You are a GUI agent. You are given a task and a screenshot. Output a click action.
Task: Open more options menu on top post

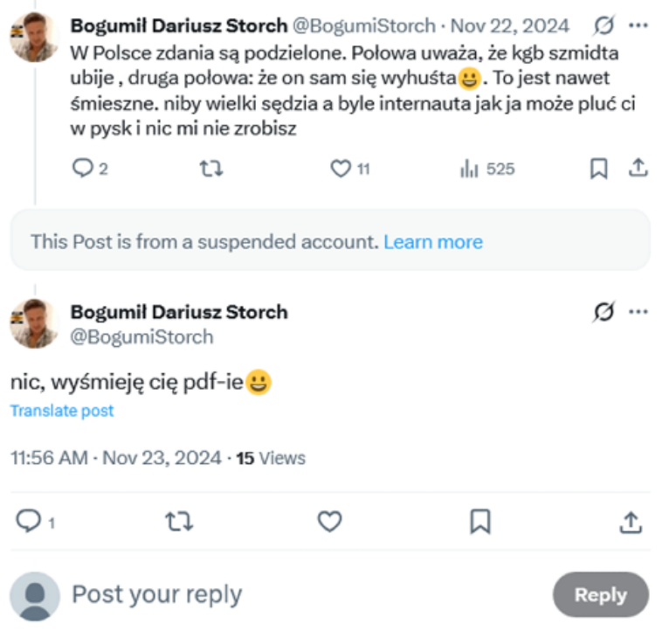click(638, 25)
